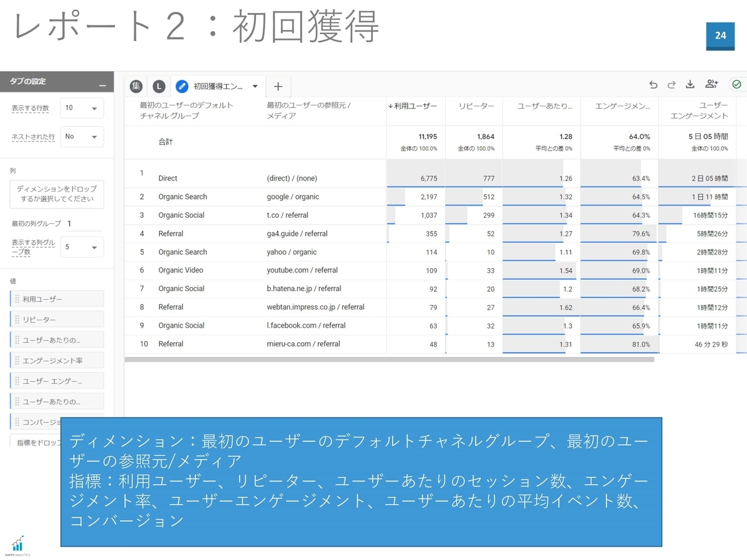747x560 pixels.
Task: Click the L circle icon
Action: point(159,86)
